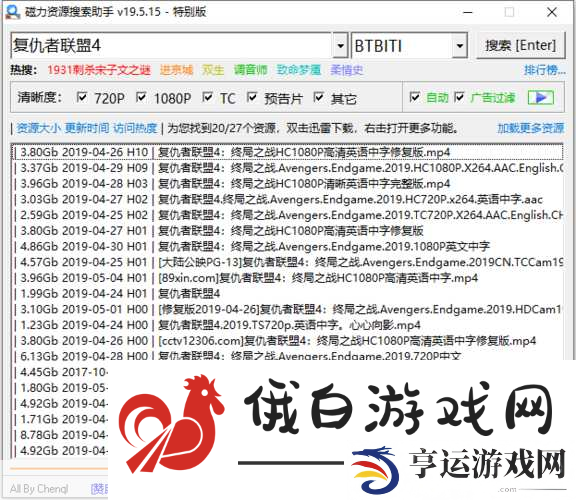The height and width of the screenshot is (500, 576).
Task: Select the 3.37Gb 2019-04-29 H09 result
Action: coord(288,168)
